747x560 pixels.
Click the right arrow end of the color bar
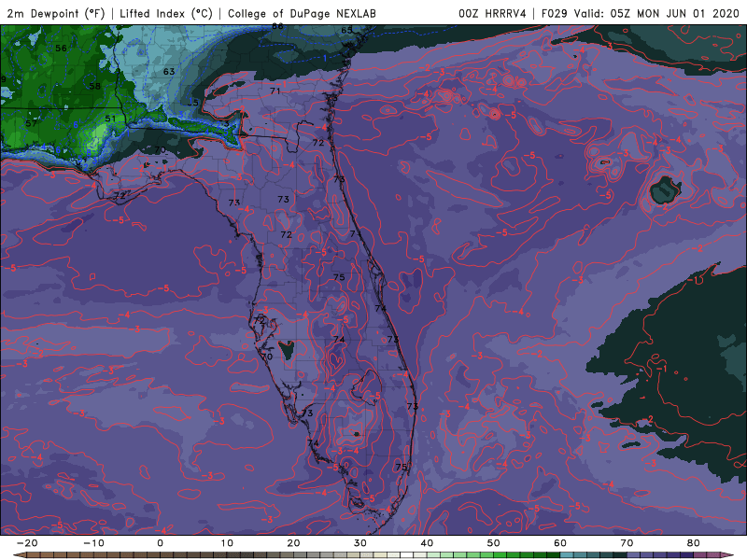pos(727,555)
